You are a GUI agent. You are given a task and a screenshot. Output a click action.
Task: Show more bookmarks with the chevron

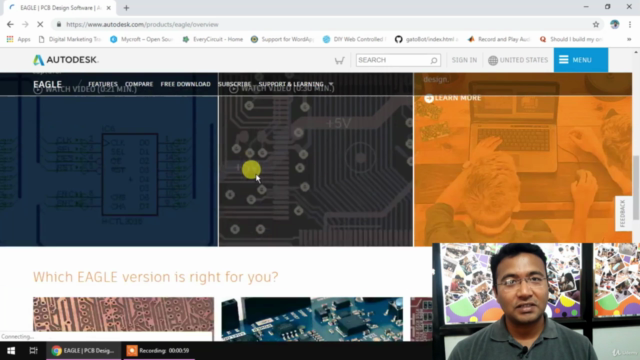click(629, 39)
